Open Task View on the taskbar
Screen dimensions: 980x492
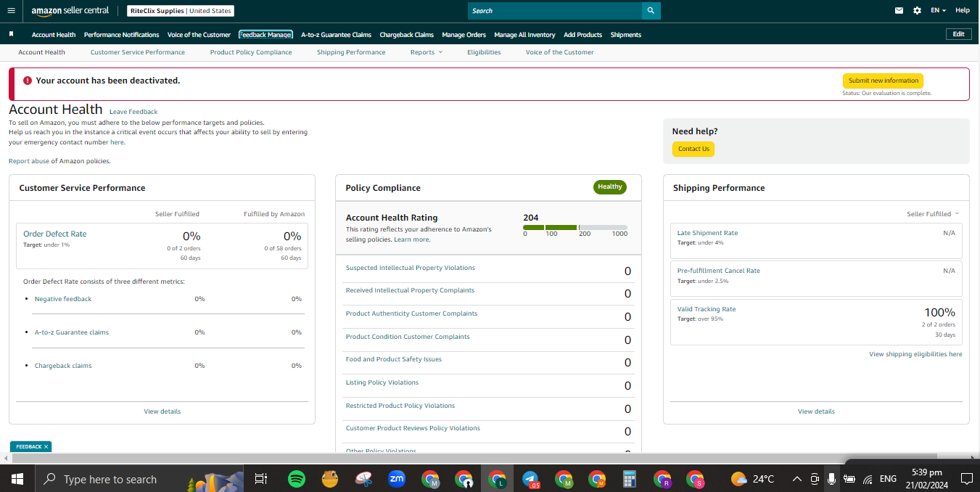point(261,479)
